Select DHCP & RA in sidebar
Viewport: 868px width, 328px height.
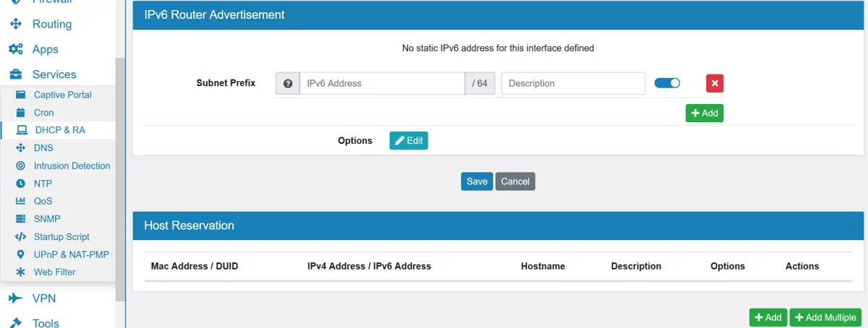click(x=60, y=130)
